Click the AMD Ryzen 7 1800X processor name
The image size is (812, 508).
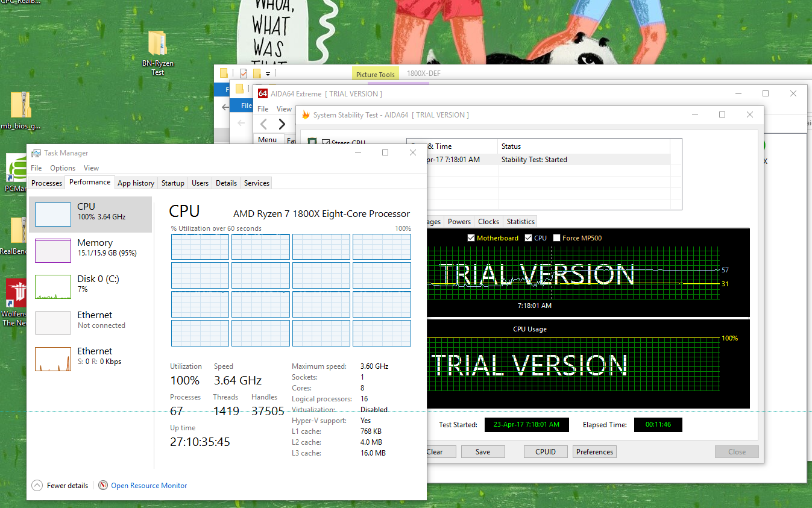tap(321, 214)
